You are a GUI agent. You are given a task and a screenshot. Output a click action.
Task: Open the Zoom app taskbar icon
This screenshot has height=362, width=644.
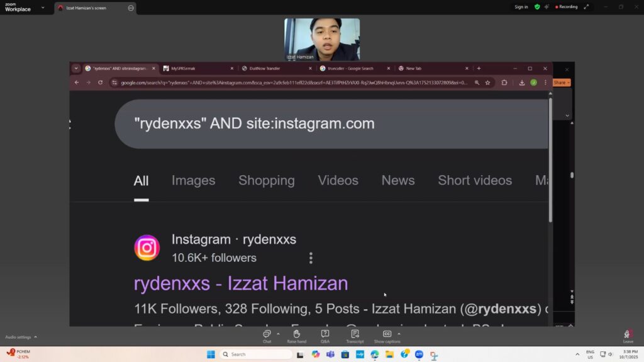coord(419,354)
